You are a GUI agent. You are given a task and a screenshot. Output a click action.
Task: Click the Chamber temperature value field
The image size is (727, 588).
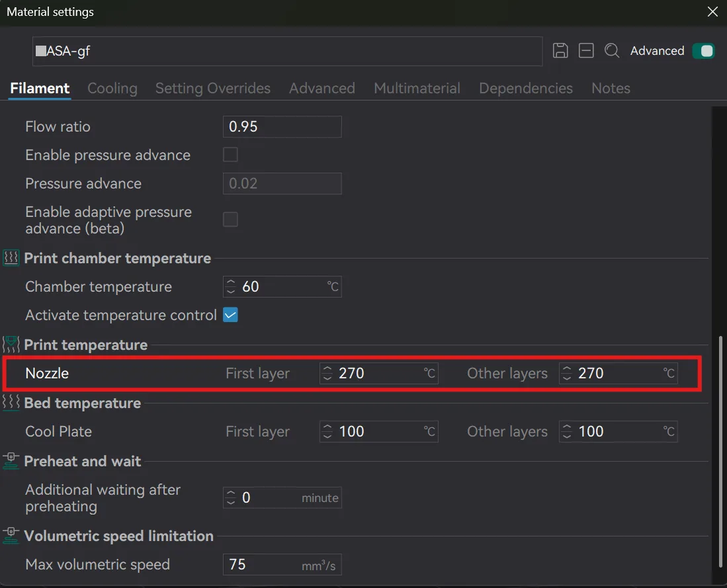(x=282, y=286)
